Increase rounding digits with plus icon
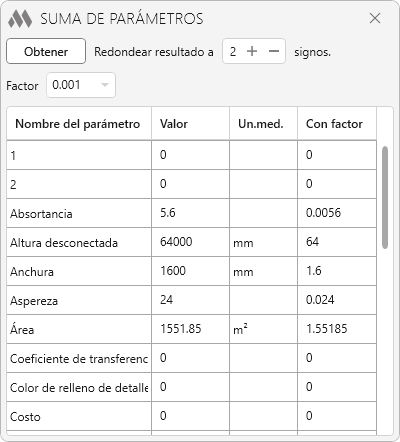The width and height of the screenshot is (400, 442). tap(252, 51)
